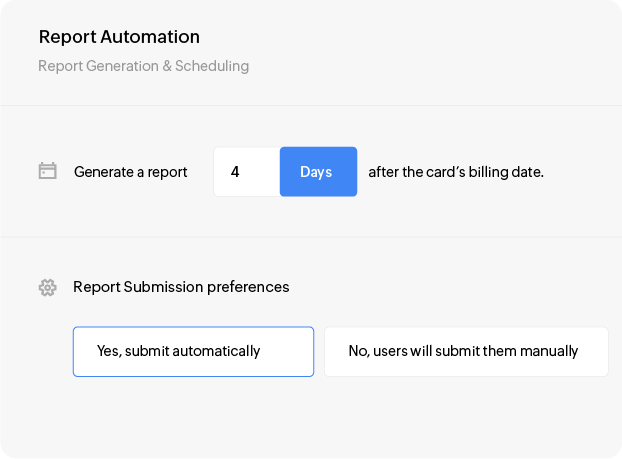Screen dimensions: 622x459
Task: Select the submission settings cog icon
Action: 47,287
